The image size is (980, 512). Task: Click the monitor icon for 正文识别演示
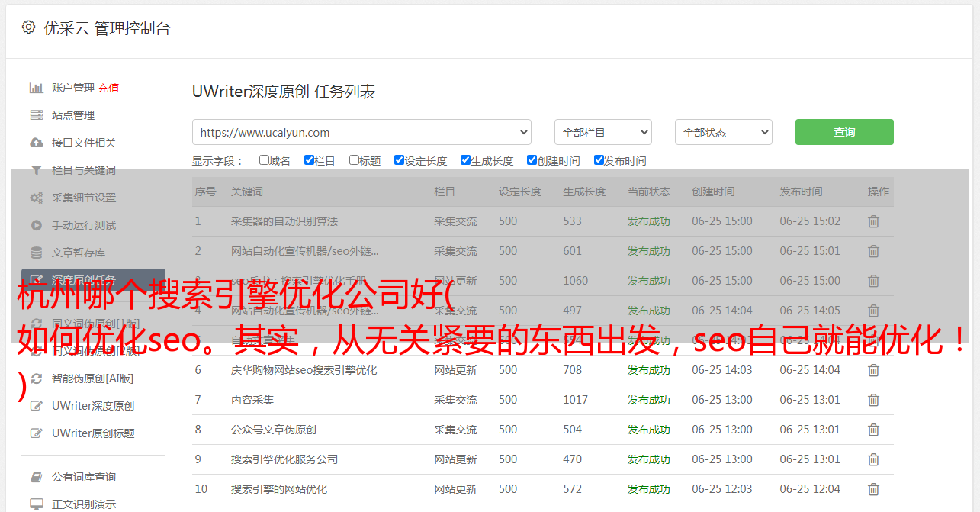coord(36,504)
